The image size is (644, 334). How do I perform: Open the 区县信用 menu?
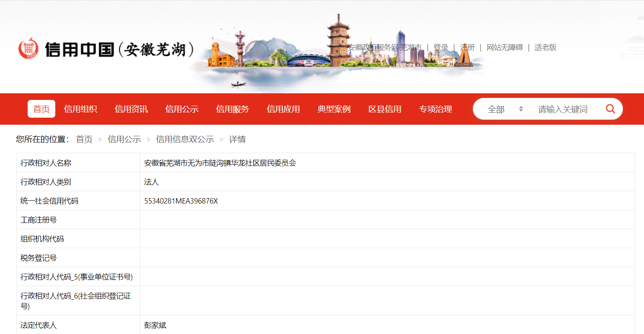(x=385, y=109)
